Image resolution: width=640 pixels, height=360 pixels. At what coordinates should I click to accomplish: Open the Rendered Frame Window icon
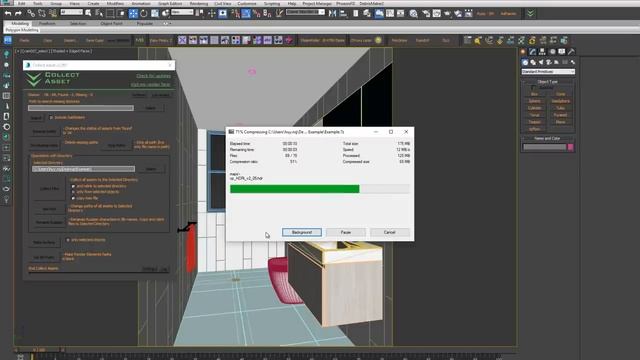pyautogui.click(x=436, y=13)
